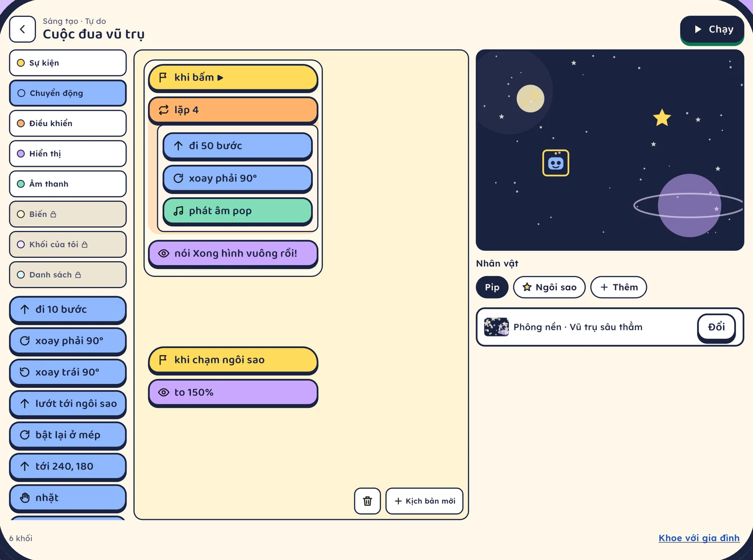The height and width of the screenshot is (560, 753).
Task: Click music note icon on 'phát âm pop'
Action: (x=178, y=211)
